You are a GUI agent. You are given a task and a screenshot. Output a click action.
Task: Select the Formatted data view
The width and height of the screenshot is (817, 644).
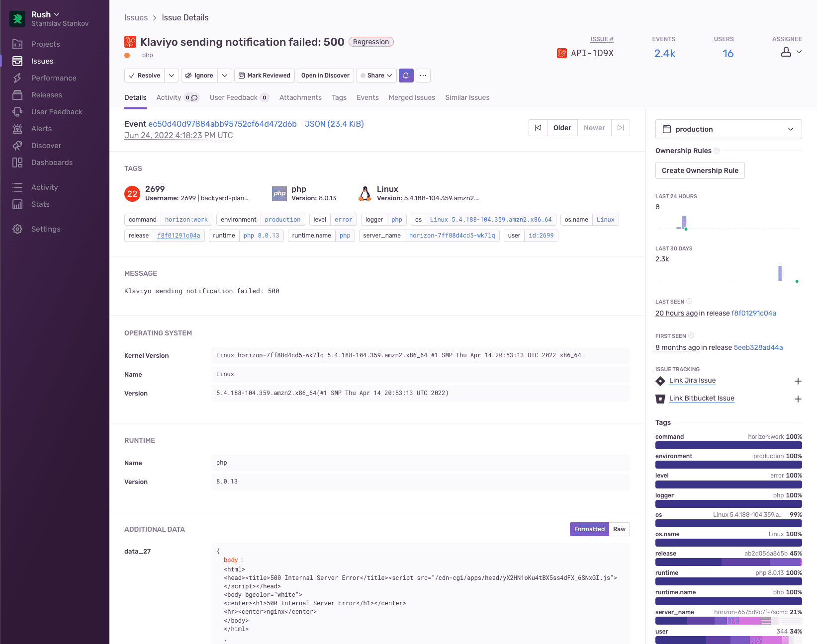pos(589,529)
